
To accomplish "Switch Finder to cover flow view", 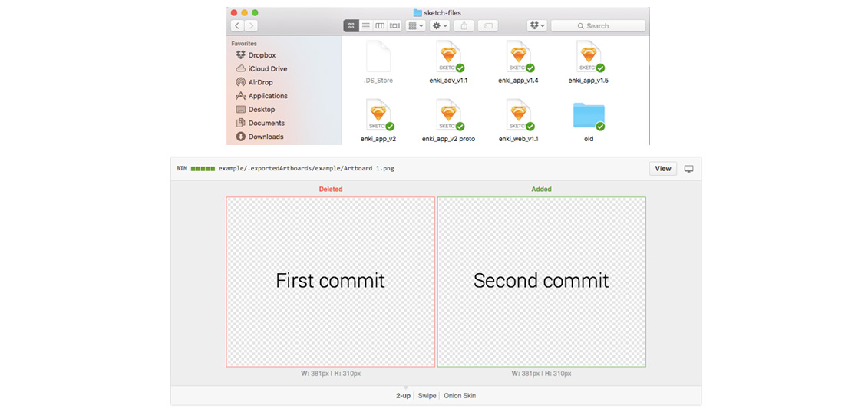I will [394, 25].
